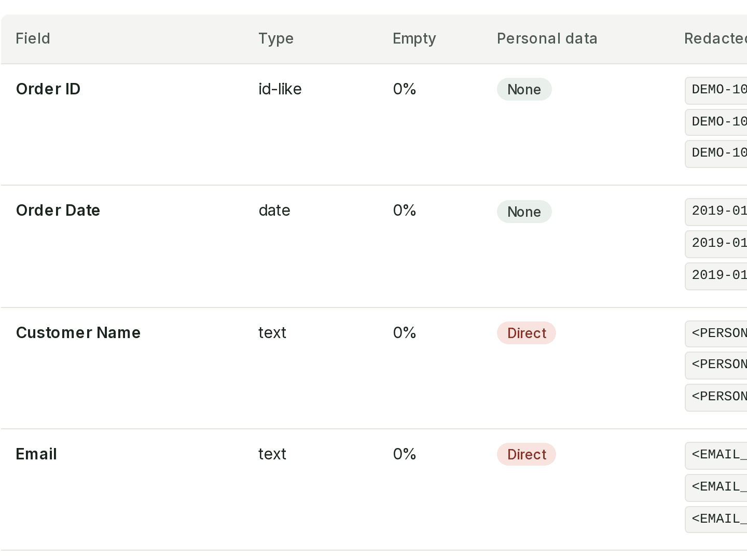The image size is (747, 560).
Task: Click Customer Name's 0% empty value
Action: tap(405, 332)
